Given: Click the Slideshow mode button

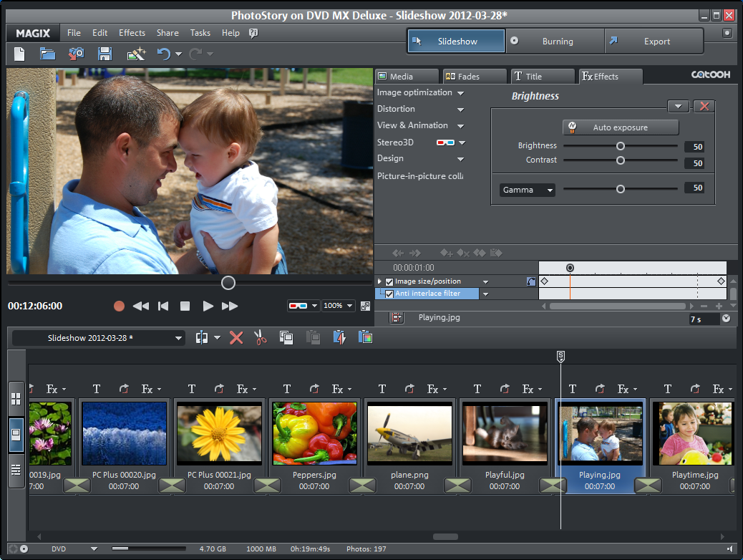Looking at the screenshot, I should click(456, 42).
